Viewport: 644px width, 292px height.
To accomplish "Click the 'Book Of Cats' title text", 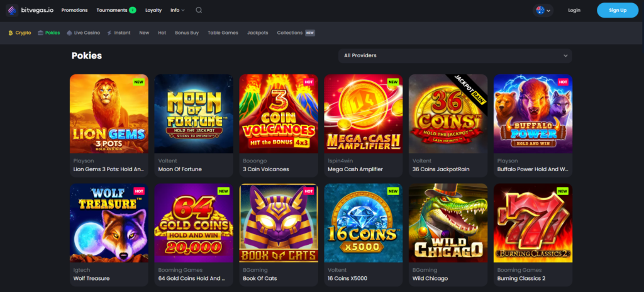I will tap(260, 278).
